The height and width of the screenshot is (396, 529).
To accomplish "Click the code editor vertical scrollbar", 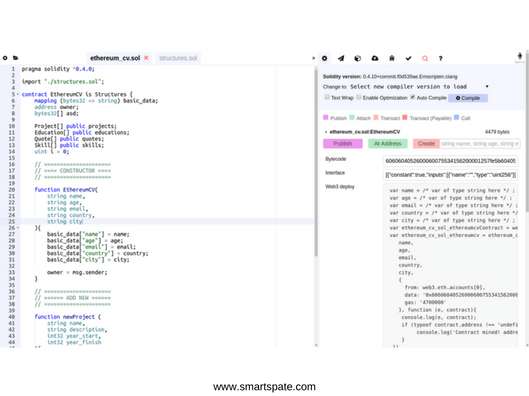I will (316, 162).
